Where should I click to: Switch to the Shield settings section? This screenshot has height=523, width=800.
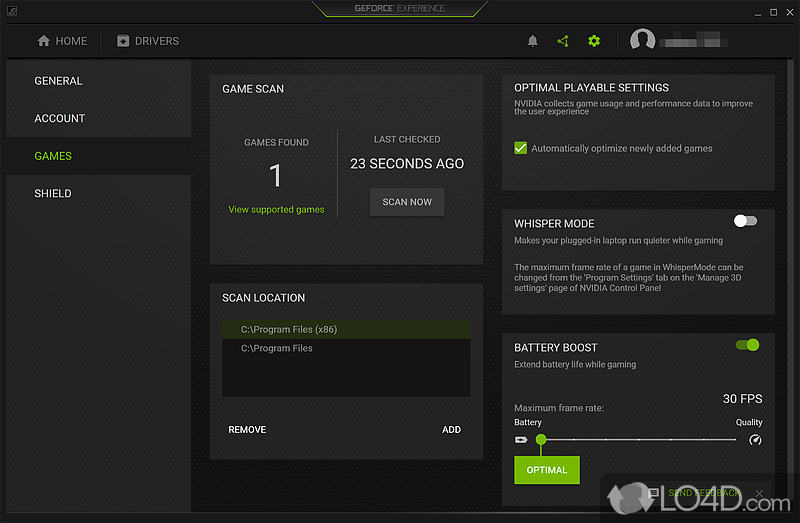click(53, 193)
